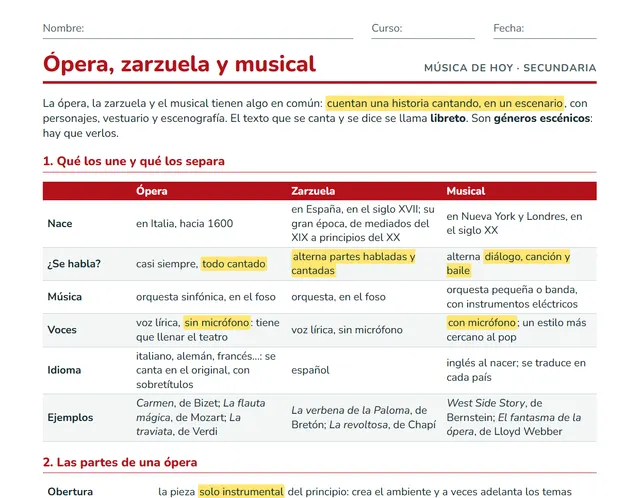Click the bold word 'libreto'
This screenshot has width=640, height=498.
coord(448,118)
